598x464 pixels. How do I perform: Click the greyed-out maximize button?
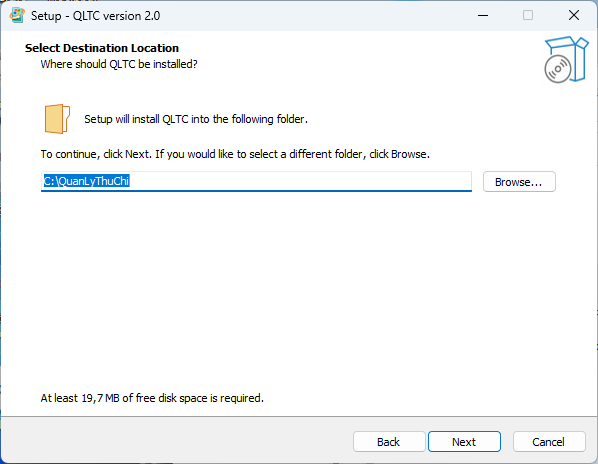(528, 16)
